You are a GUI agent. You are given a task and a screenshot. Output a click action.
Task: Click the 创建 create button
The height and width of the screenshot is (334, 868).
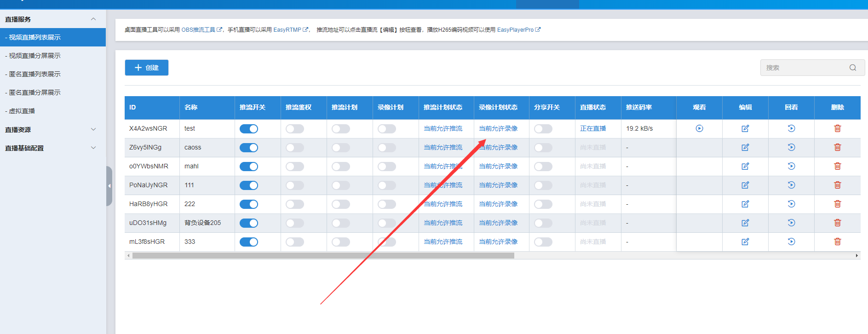pos(147,68)
